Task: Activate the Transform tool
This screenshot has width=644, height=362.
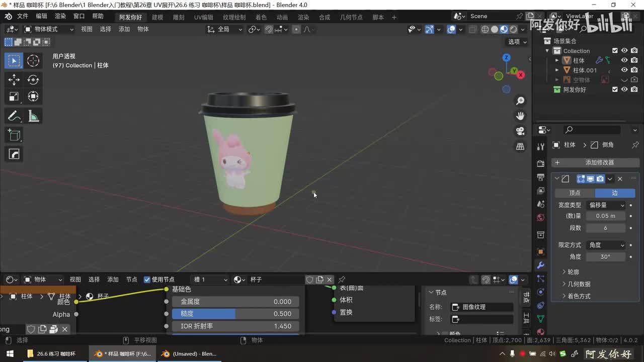Action: [x=33, y=97]
